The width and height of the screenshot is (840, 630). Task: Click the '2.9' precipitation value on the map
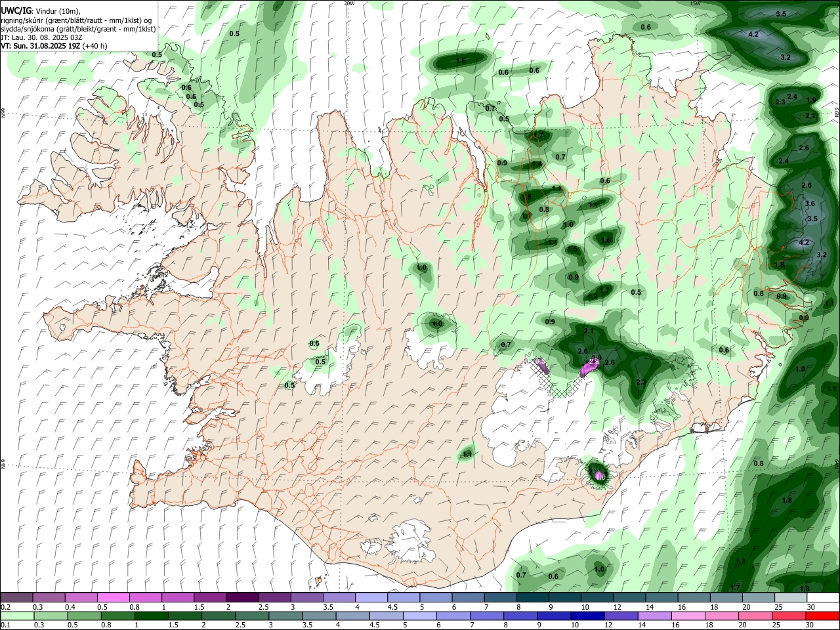(596, 358)
